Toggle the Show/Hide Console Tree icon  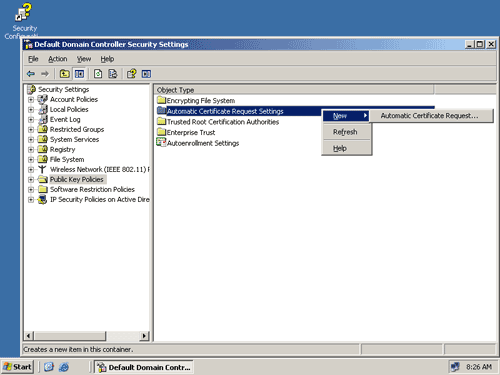[x=79, y=74]
